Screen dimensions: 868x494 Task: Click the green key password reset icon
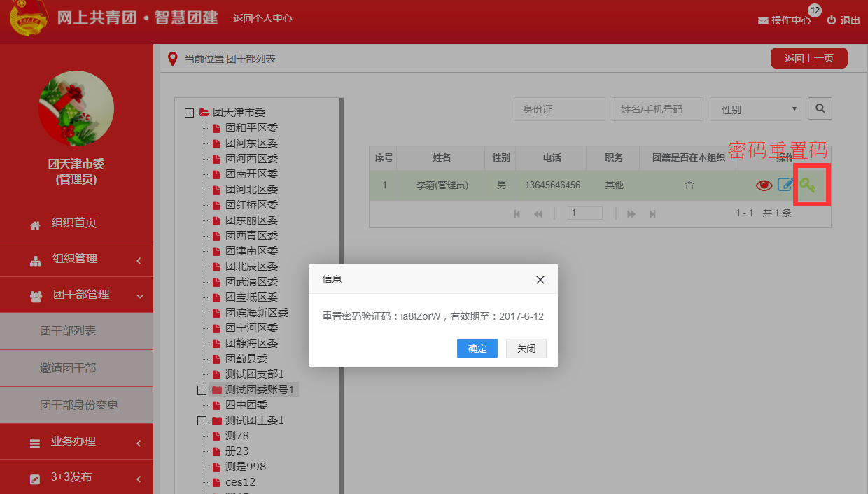808,185
